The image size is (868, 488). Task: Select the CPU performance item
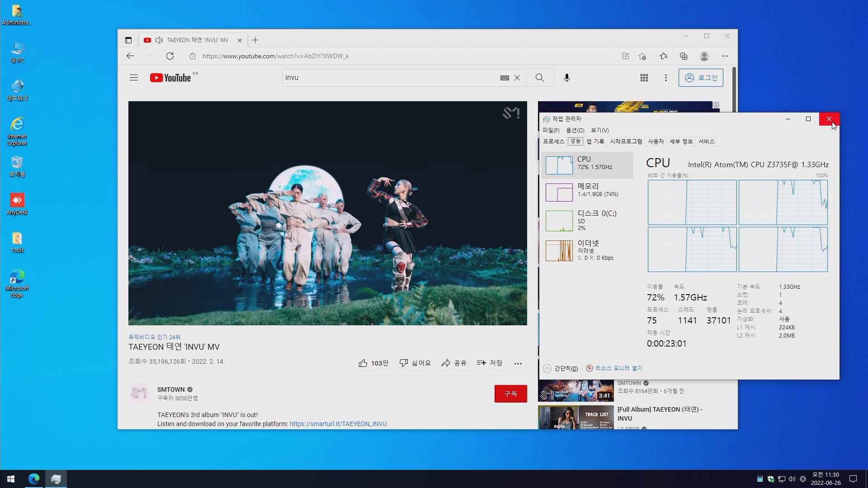click(x=587, y=165)
